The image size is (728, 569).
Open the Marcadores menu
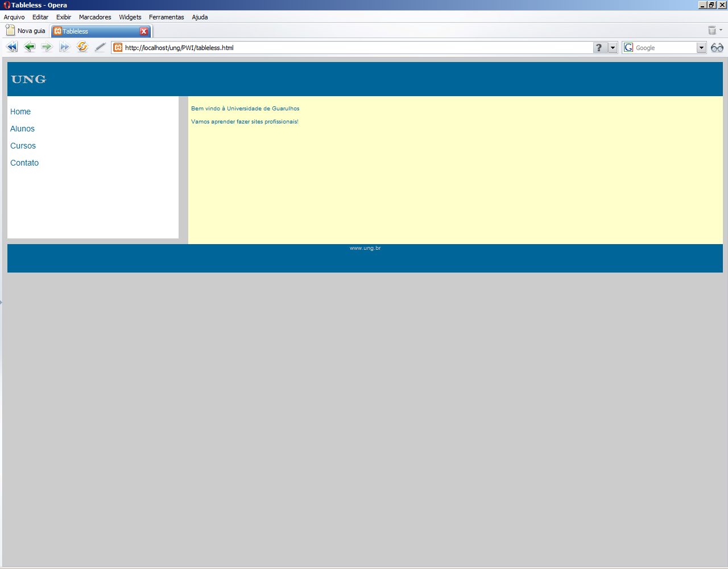(95, 17)
